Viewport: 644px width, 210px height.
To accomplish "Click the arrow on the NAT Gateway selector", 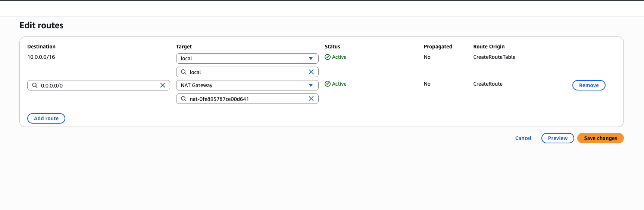I will point(311,85).
